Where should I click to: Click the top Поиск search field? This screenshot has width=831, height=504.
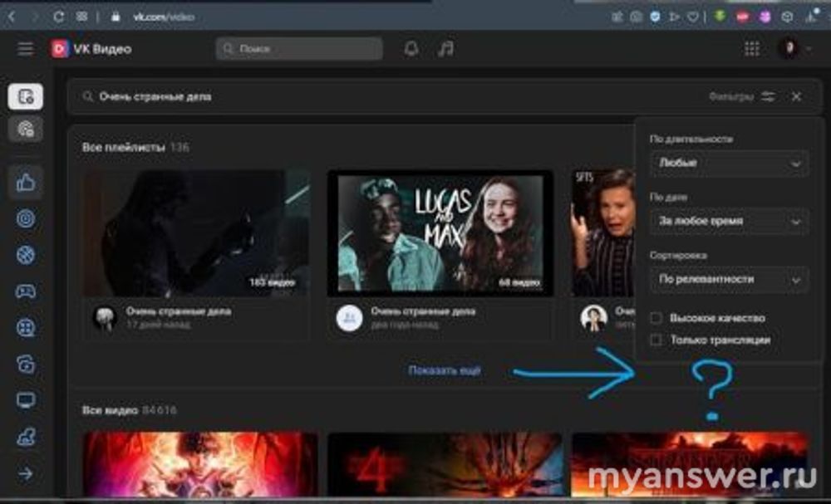pos(299,49)
